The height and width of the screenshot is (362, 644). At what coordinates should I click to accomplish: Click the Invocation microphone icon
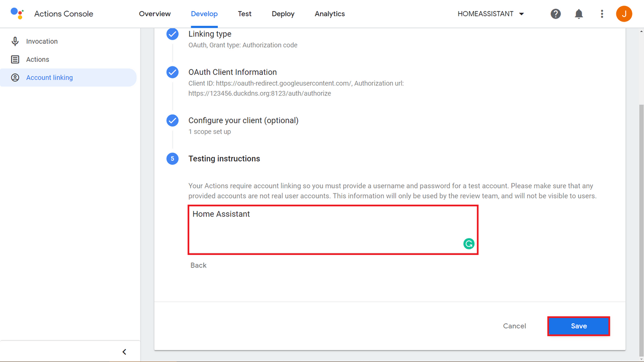coord(15,41)
